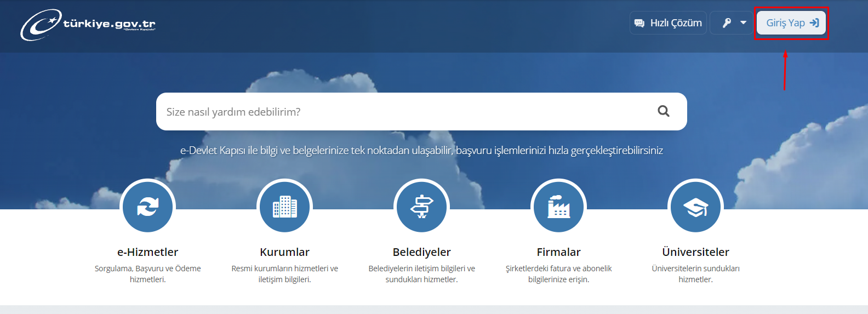The height and width of the screenshot is (314, 868).
Task: Click the magnifier search icon
Action: (664, 111)
